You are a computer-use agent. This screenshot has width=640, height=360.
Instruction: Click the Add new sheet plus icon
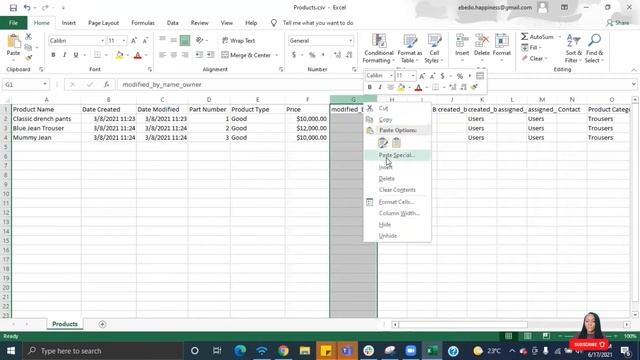tap(102, 324)
